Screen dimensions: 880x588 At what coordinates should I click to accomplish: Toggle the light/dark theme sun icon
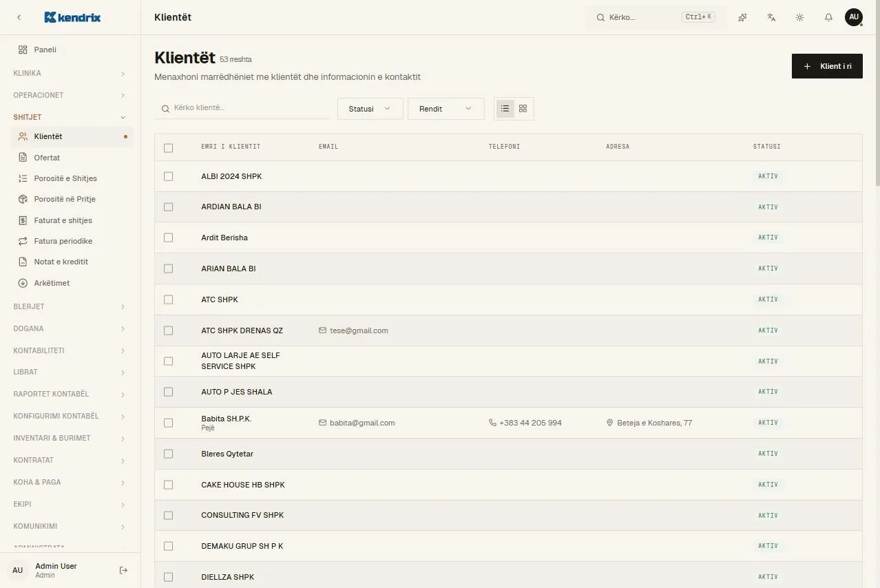click(x=799, y=17)
